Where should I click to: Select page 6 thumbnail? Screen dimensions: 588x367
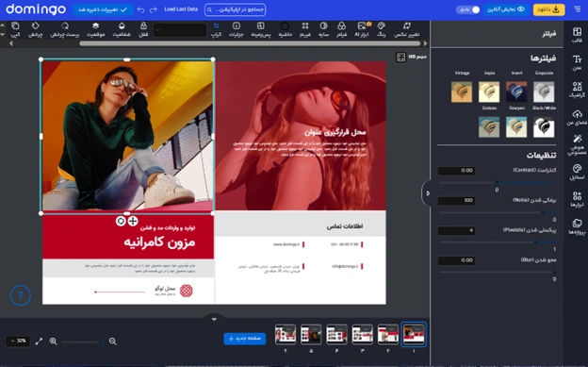click(x=286, y=334)
